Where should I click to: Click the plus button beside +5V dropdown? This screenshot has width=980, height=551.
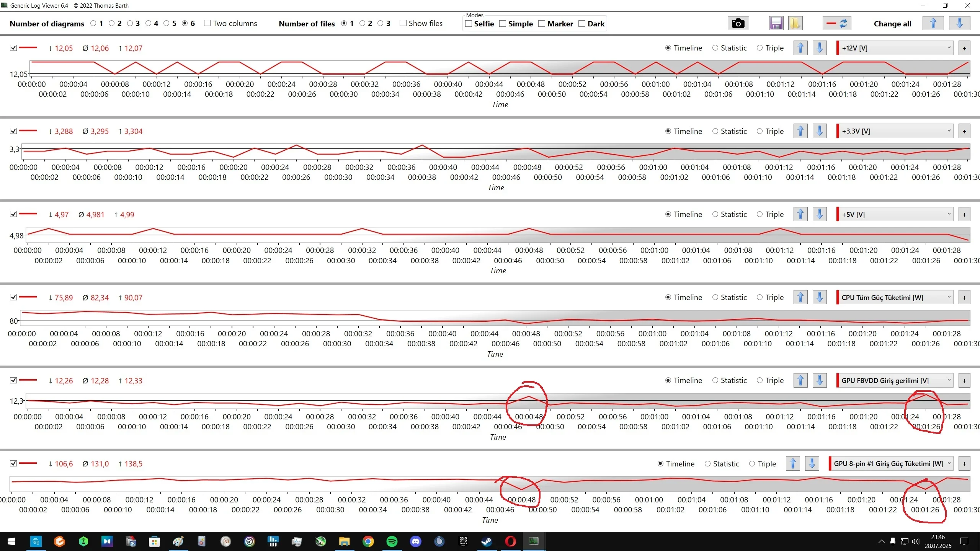[x=964, y=214]
